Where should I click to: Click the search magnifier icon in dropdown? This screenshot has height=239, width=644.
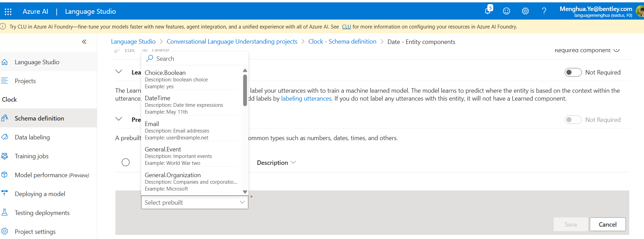[149, 58]
